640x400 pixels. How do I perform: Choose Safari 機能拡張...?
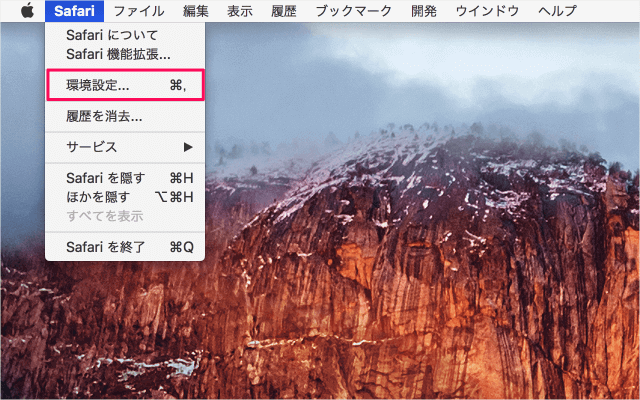point(125,54)
